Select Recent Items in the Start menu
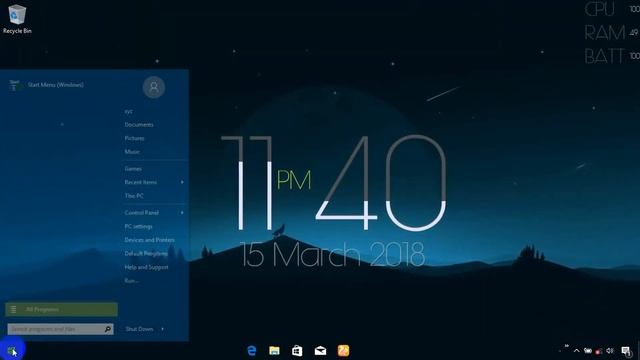Image resolution: width=640 pixels, height=360 pixels. (x=140, y=182)
